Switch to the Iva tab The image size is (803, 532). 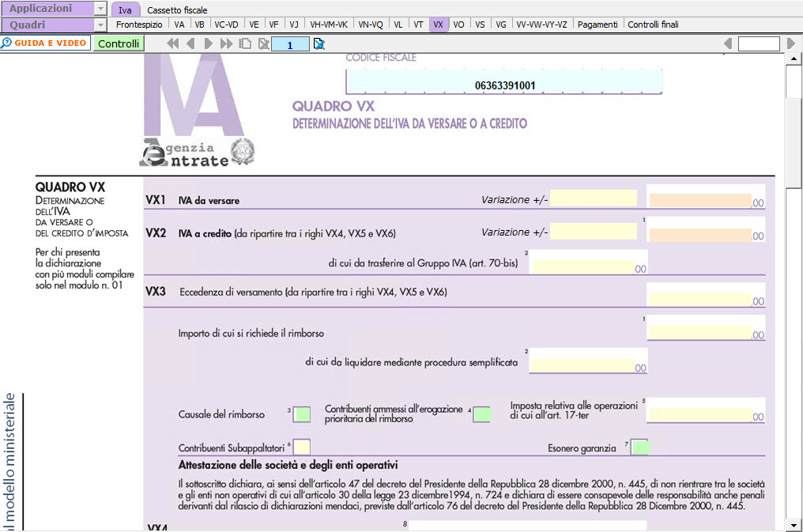tap(125, 9)
